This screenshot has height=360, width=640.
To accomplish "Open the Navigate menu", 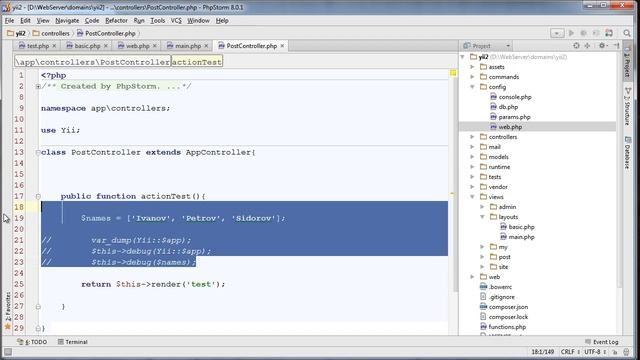I will coord(67,20).
